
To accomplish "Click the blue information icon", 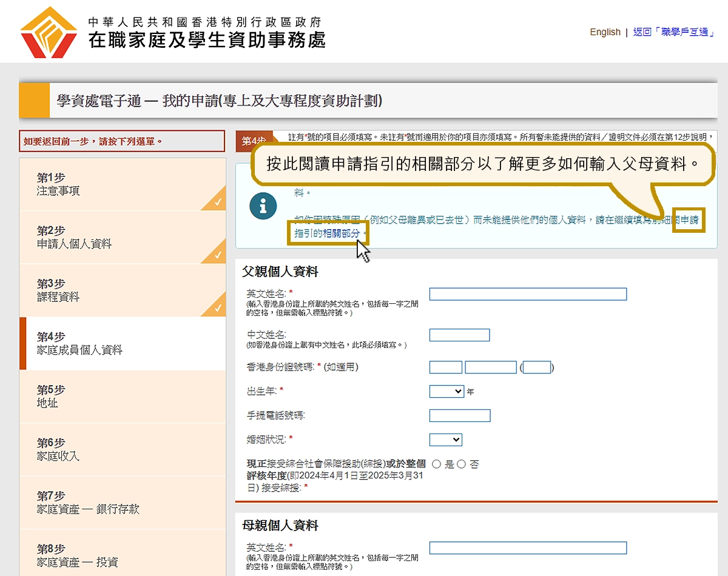I will coord(263,207).
